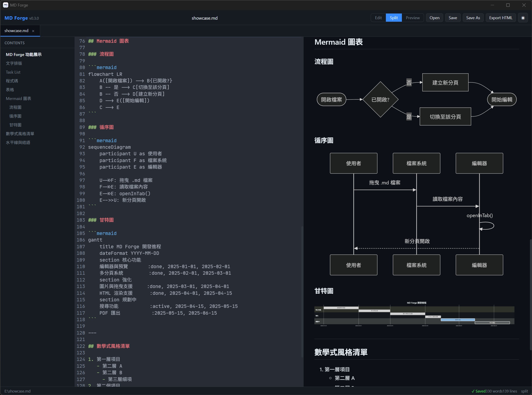The height and width of the screenshot is (395, 532).
Task: Select the 循序圖 outline sub-item
Action: click(x=15, y=116)
